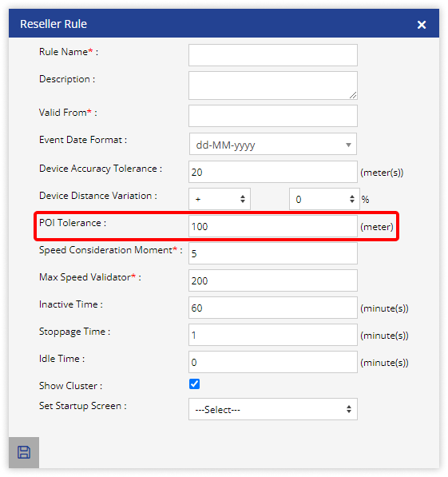
Task: Click the Device Accuracy Tolerance field
Action: click(273, 172)
